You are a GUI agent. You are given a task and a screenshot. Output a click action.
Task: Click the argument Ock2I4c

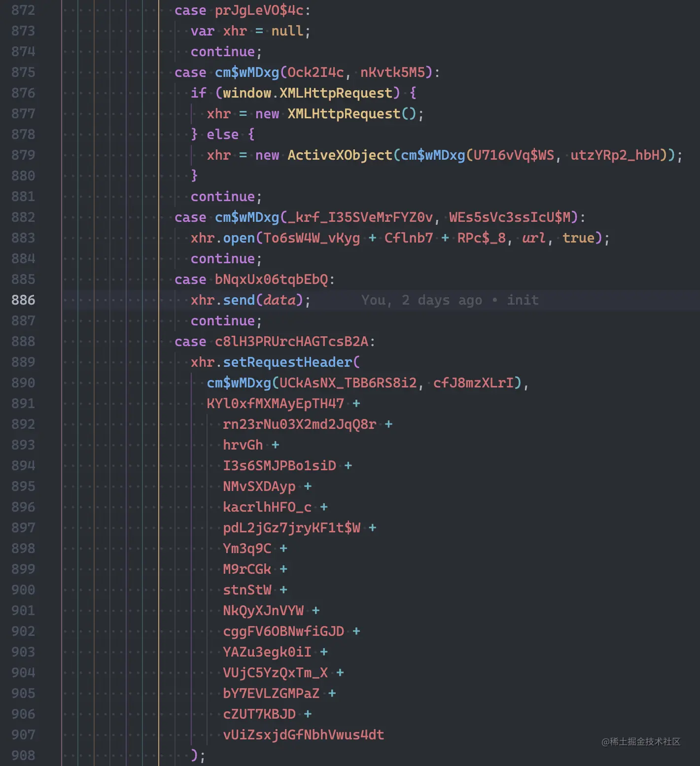coord(315,72)
